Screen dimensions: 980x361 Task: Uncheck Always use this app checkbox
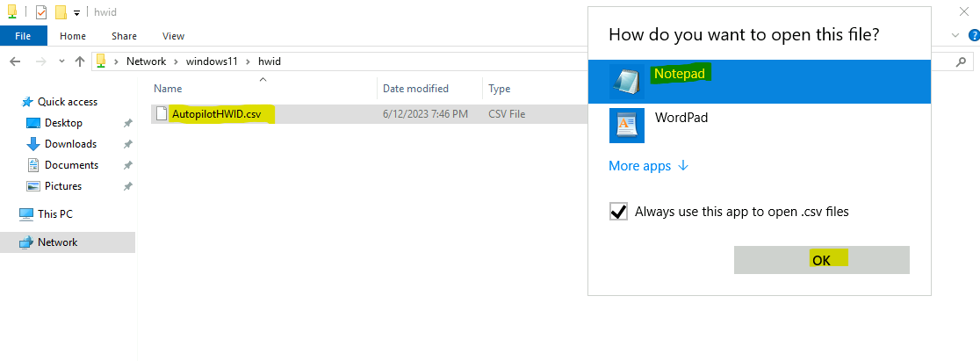pyautogui.click(x=618, y=212)
